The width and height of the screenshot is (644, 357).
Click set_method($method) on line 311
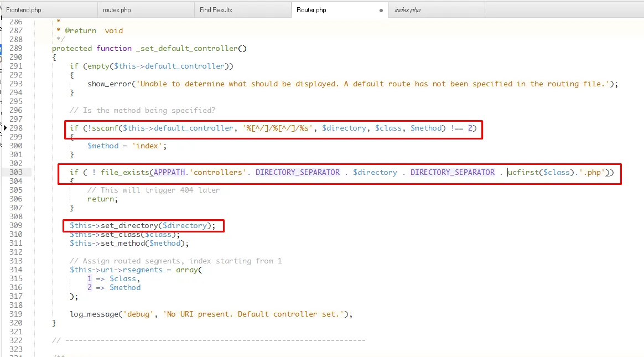click(x=143, y=244)
